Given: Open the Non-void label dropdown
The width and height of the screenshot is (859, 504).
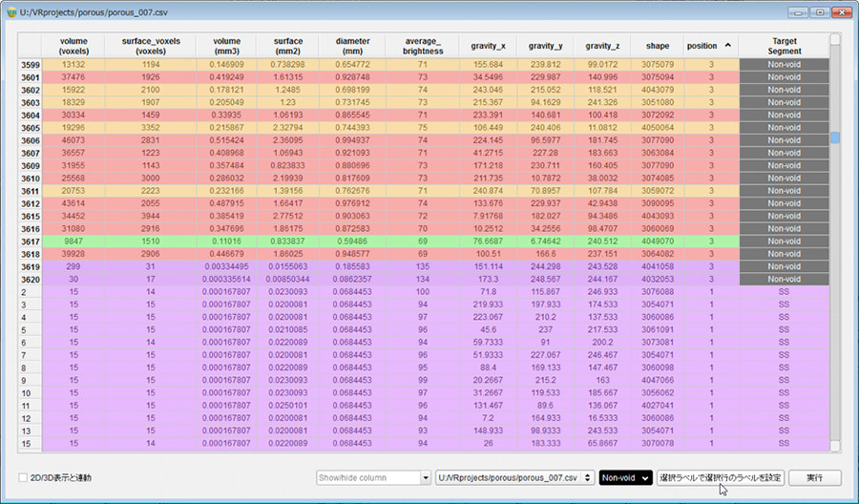Looking at the screenshot, I should [625, 477].
